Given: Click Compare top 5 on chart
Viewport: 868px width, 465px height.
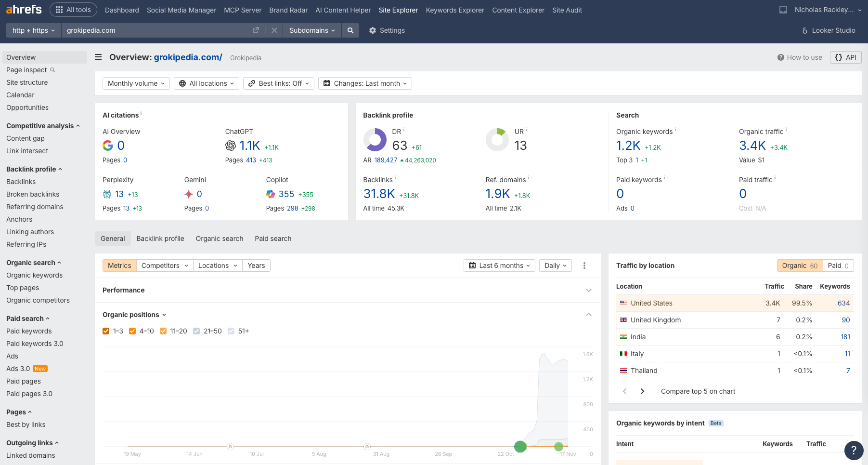Looking at the screenshot, I should click(x=698, y=391).
